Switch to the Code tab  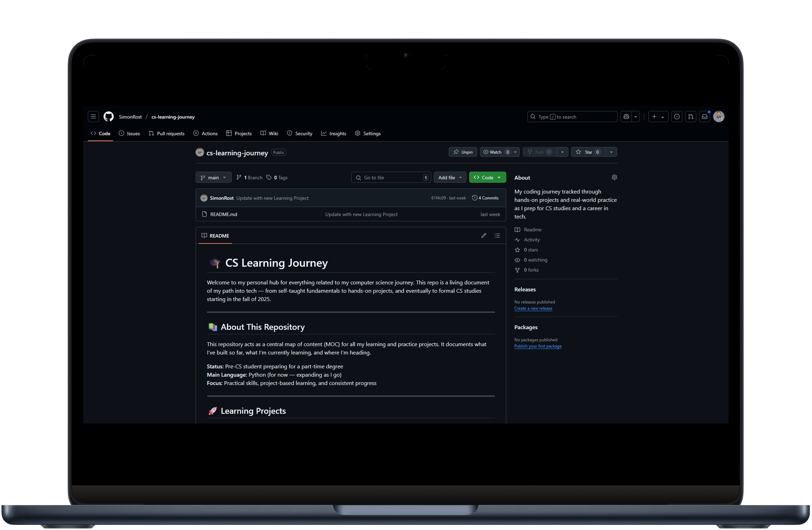(101, 134)
